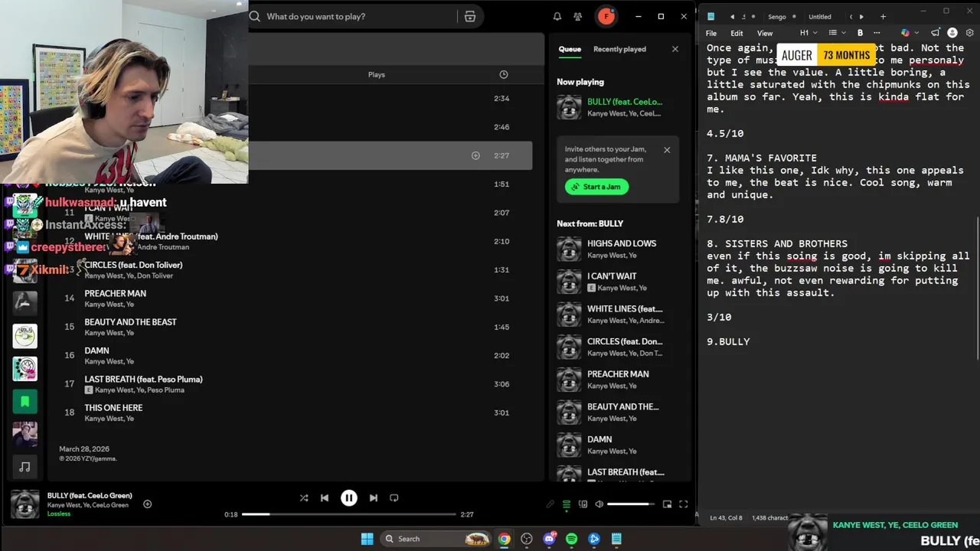The height and width of the screenshot is (551, 980).
Task: Pause the playing song
Action: point(348,497)
